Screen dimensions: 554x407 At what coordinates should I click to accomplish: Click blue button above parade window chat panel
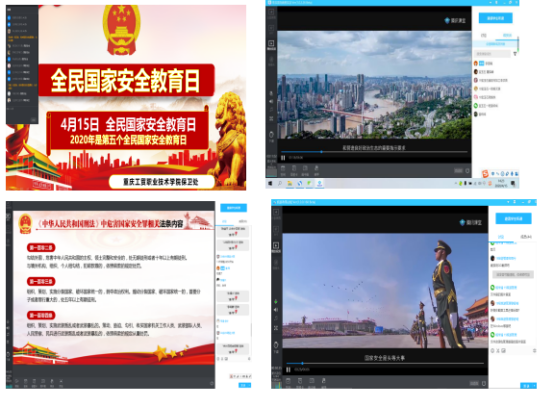click(513, 219)
